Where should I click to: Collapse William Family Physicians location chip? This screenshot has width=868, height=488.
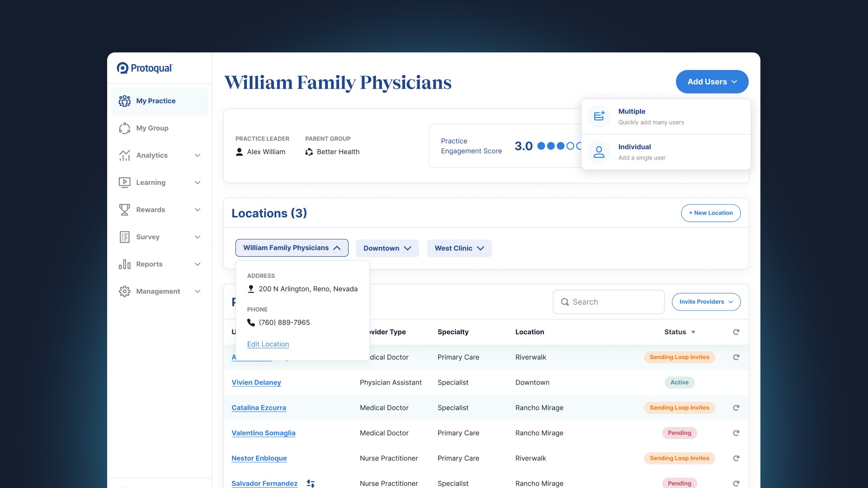(x=292, y=248)
